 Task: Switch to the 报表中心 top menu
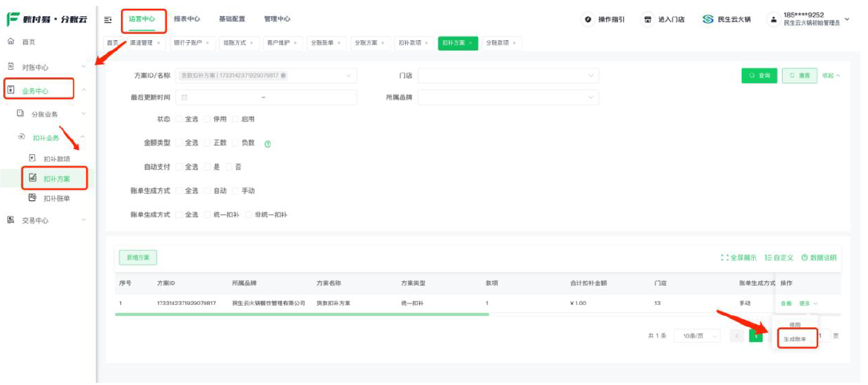tap(186, 19)
